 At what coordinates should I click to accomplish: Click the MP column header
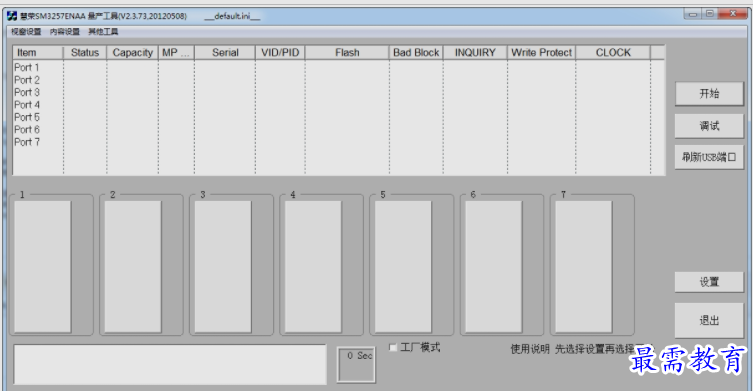[x=176, y=52]
